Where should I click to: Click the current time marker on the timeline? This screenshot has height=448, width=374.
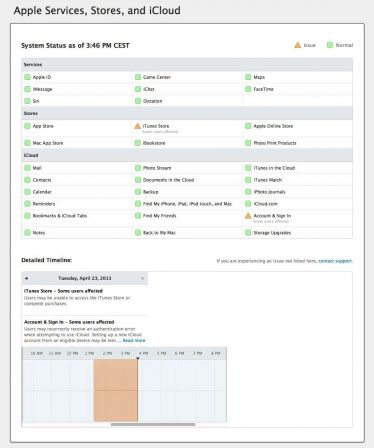click(x=138, y=358)
